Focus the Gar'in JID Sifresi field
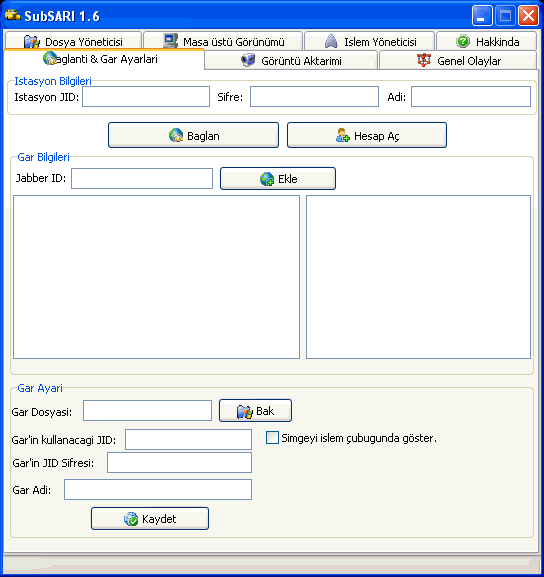Screen dimensions: 544x577 (x=179, y=463)
